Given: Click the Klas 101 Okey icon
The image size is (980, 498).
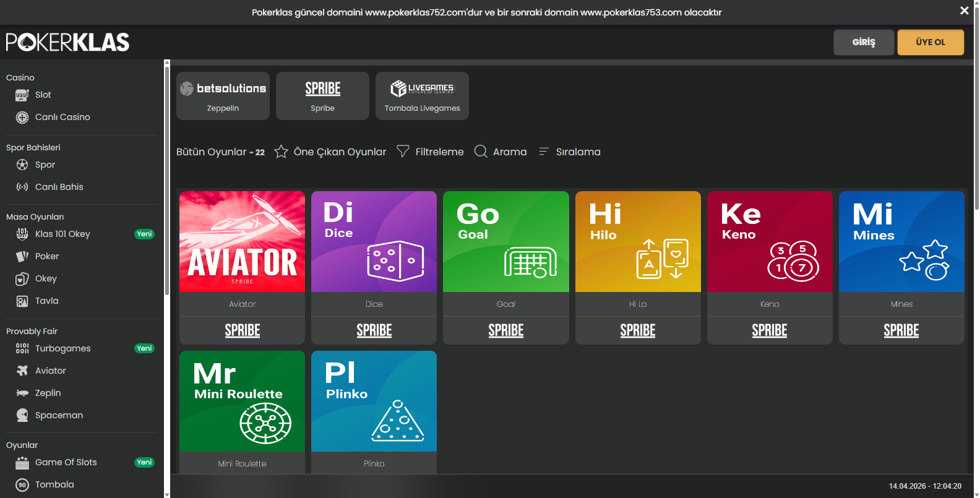Looking at the screenshot, I should pyautogui.click(x=22, y=234).
